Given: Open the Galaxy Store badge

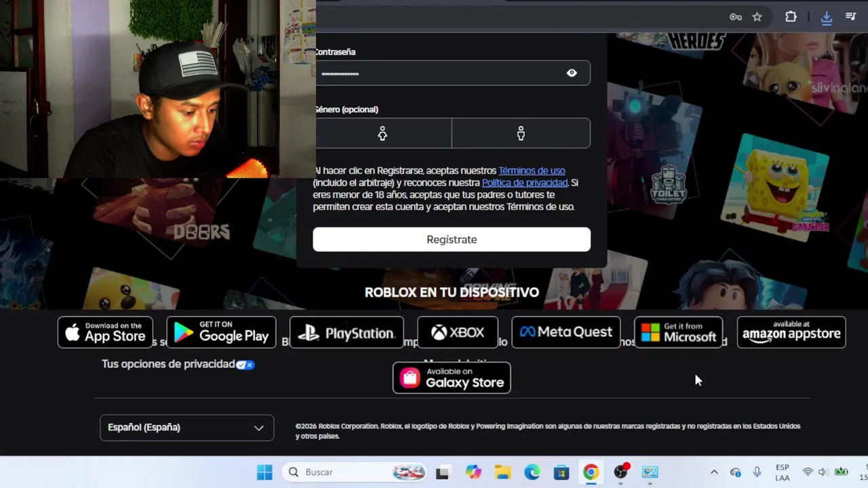Looking at the screenshot, I should coord(452,378).
